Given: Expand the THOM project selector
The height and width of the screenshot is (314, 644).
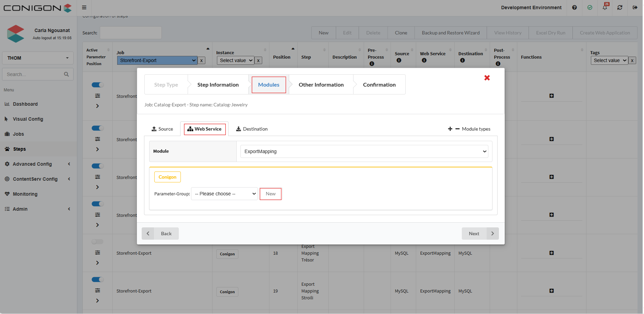Looking at the screenshot, I should tap(38, 58).
